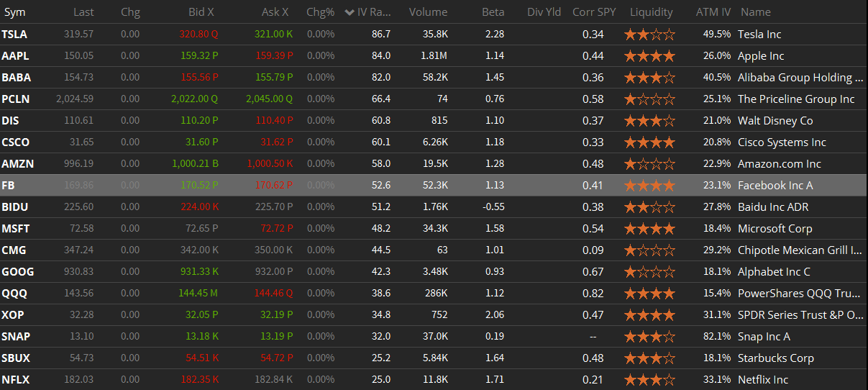
Task: Select the AMZN symbol
Action: pos(17,163)
